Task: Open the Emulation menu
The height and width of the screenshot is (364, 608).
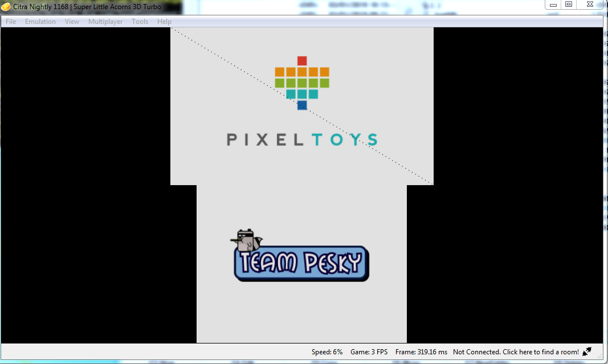Action: coord(40,22)
